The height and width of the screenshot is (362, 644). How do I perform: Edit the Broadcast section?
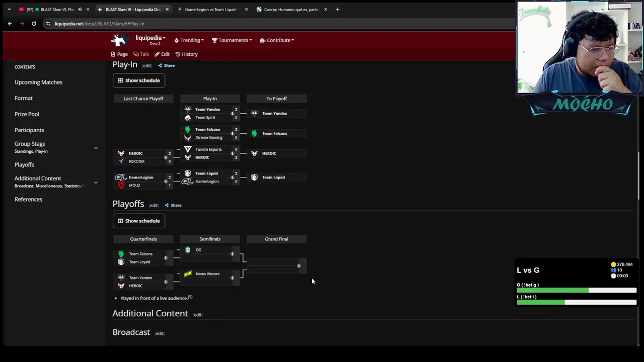coord(159,333)
